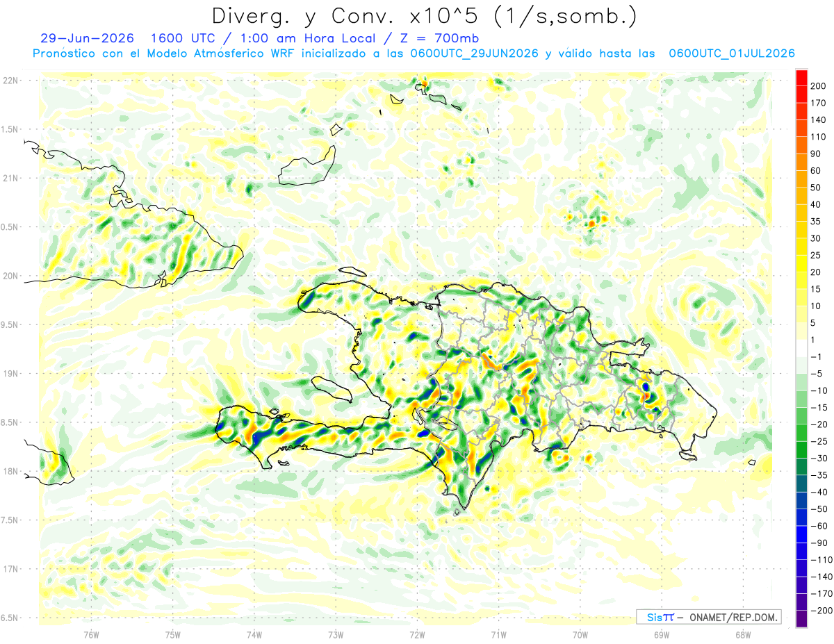Click the '20N' latitude label
The width and height of the screenshot is (834, 644).
[11, 276]
